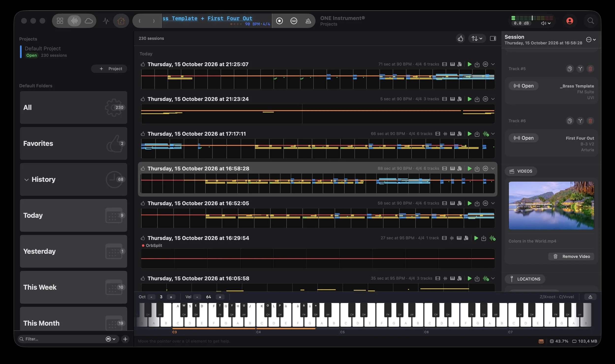The image size is (615, 364).
Task: Play the 21:25:07 session
Action: tap(469, 64)
